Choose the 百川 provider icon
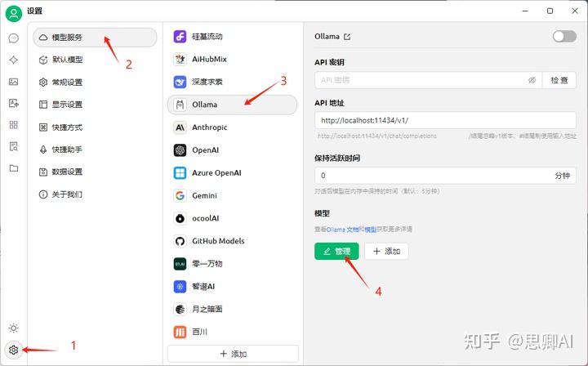 (180, 332)
